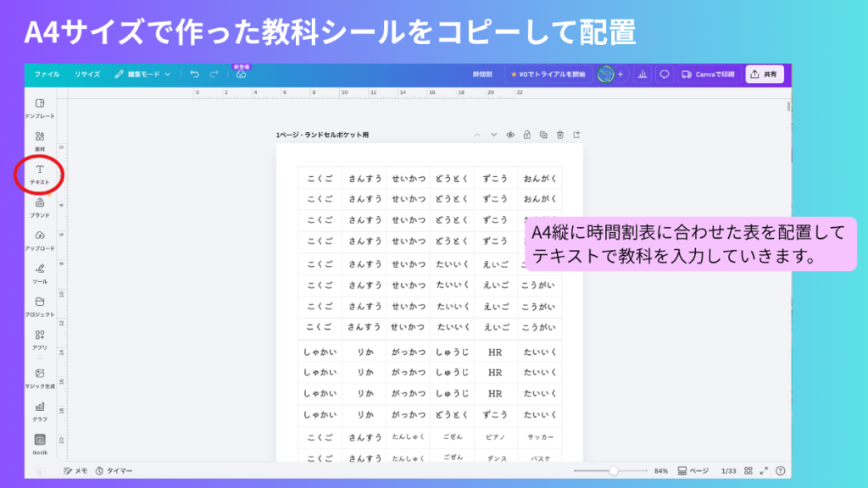Toggle the page lock icon
Viewport: 868px width, 488px height.
(527, 135)
